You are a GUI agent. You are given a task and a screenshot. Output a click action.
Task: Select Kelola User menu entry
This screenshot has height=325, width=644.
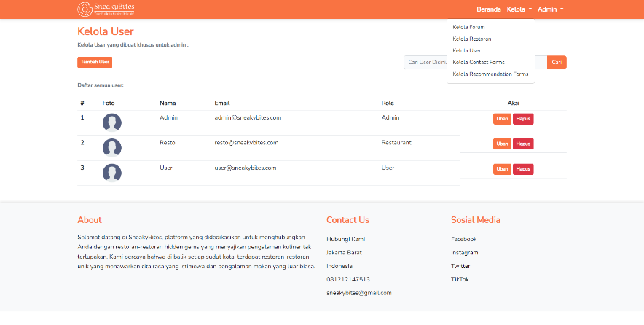[466, 50]
